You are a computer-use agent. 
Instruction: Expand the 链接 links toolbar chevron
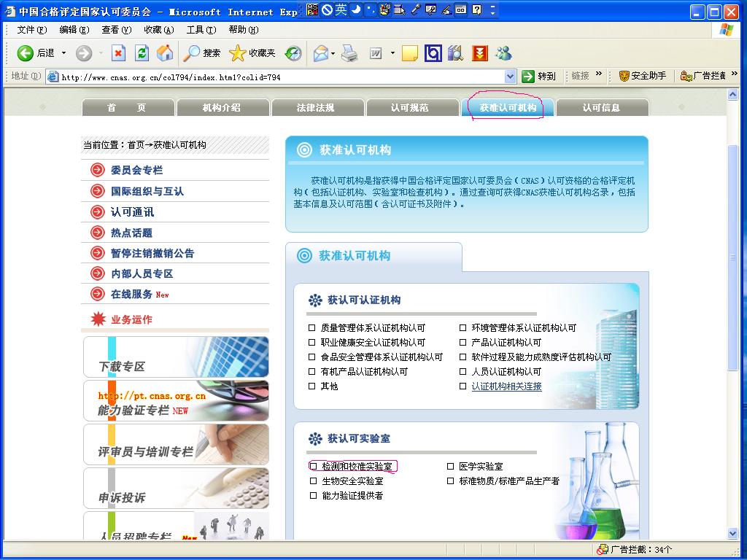pyautogui.click(x=599, y=74)
